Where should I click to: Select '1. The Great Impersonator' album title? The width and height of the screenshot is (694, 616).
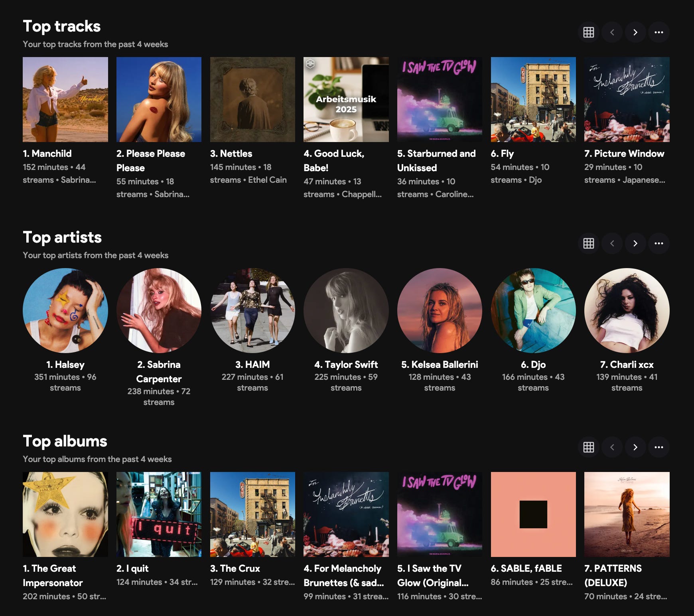[53, 576]
